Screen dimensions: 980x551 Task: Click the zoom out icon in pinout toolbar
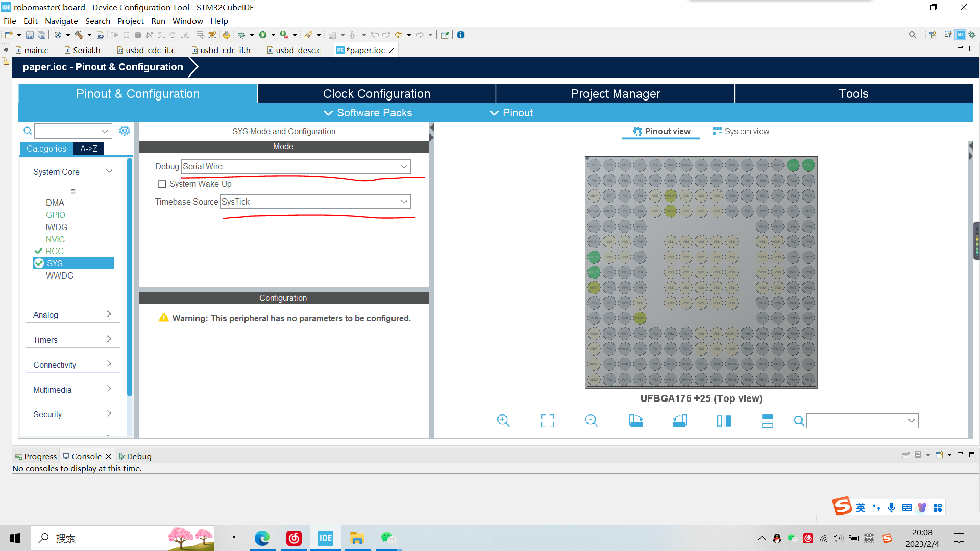click(x=591, y=420)
